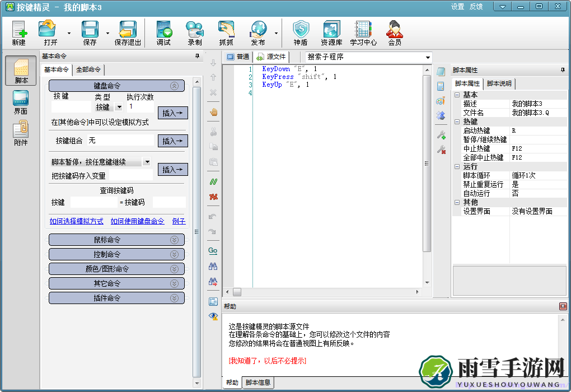This screenshot has width=571, height=392.
Task: Click the wrench with red X icon
Action: [441, 150]
